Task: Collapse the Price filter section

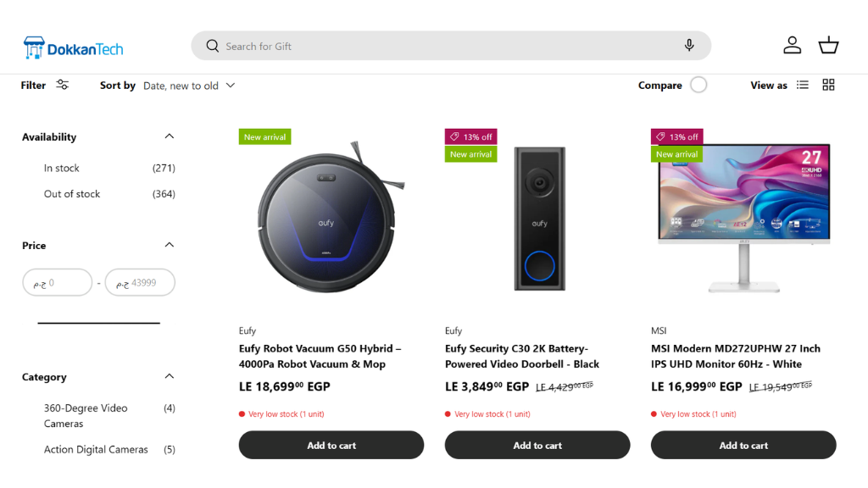Action: coord(170,245)
